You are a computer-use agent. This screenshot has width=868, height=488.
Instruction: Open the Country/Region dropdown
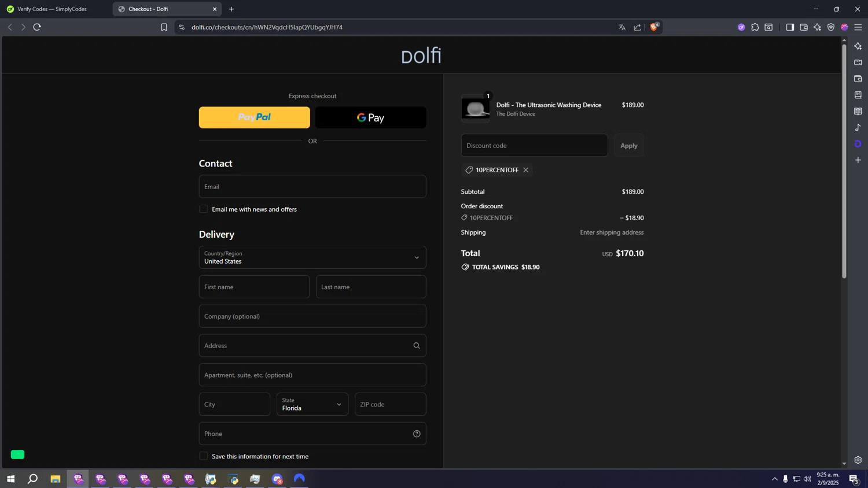pos(312,257)
